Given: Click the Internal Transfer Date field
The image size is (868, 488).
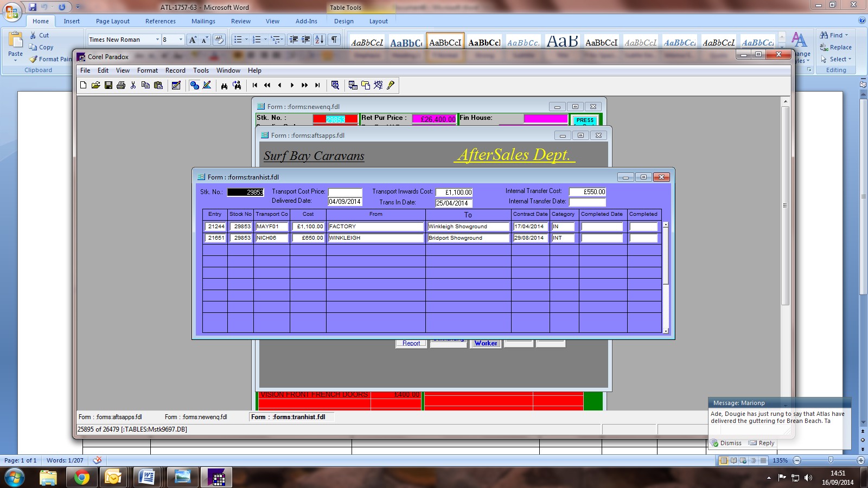Looking at the screenshot, I should [588, 202].
